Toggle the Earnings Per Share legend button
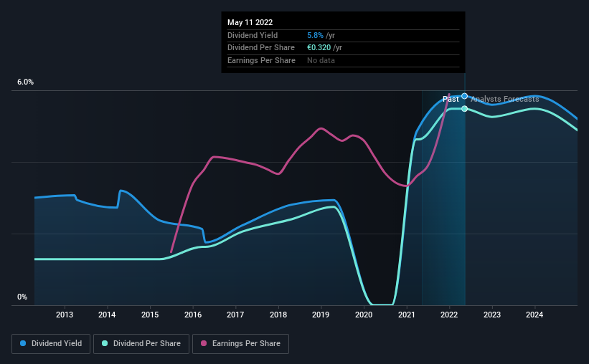Screen dimensions: 589x364 pyautogui.click(x=240, y=344)
